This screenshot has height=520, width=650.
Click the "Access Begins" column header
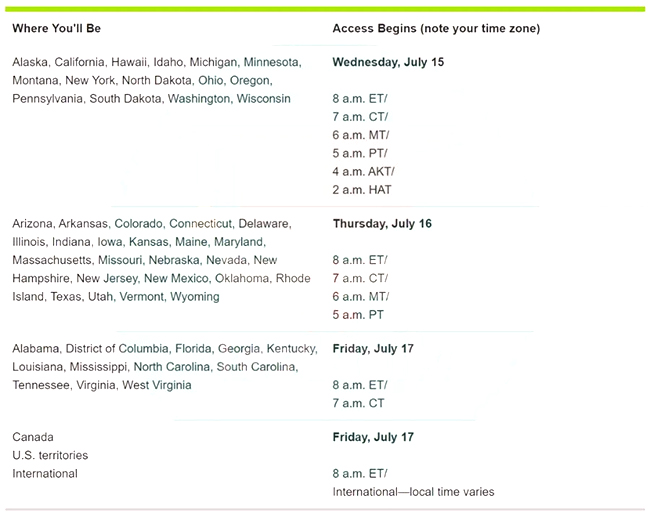click(436, 28)
